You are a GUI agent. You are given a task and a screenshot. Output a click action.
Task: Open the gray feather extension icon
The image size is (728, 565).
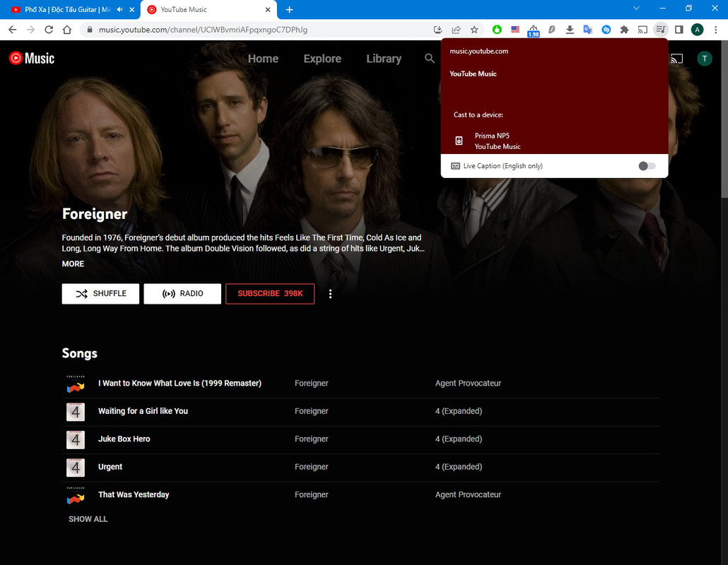[551, 30]
